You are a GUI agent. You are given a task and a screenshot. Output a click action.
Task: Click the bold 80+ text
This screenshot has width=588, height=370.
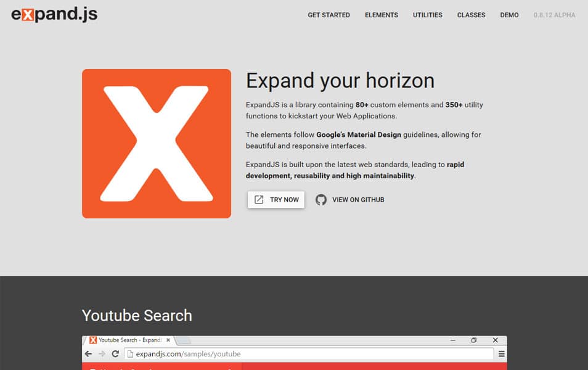[x=362, y=105]
